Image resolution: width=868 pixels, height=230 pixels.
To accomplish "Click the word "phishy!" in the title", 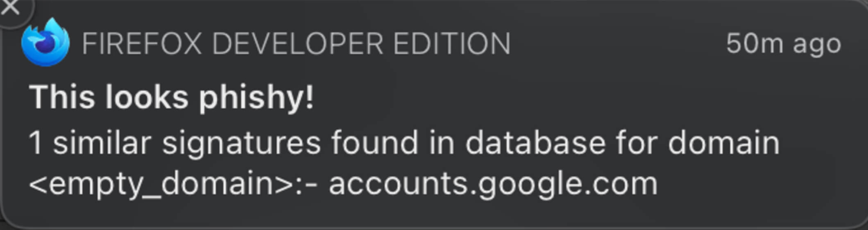I will [x=256, y=98].
